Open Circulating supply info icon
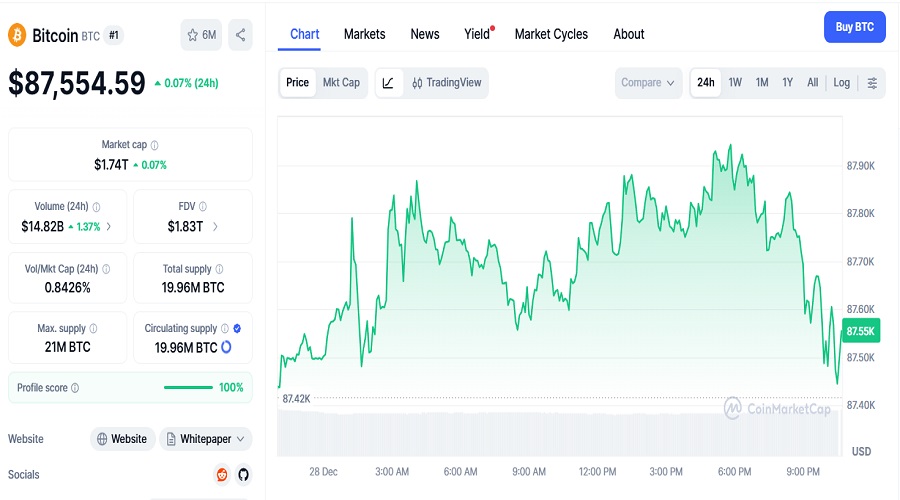The height and width of the screenshot is (500, 900). [225, 328]
